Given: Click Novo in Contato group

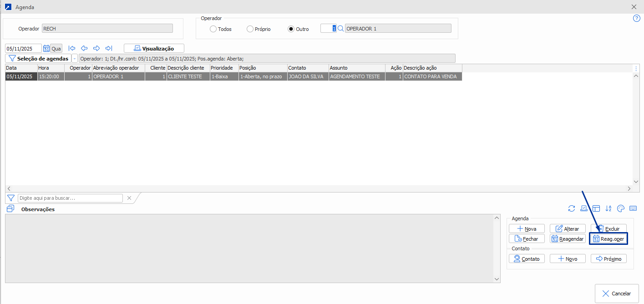Looking at the screenshot, I should click(x=568, y=258).
